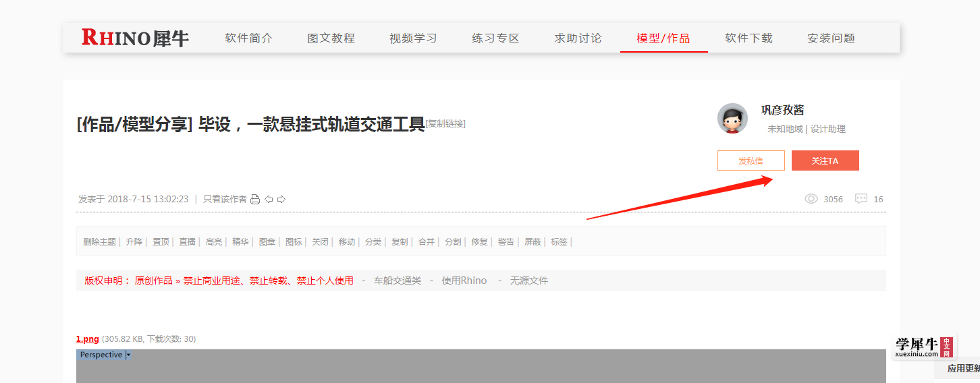
Task: Click the 原创作品 copyright link
Action: click(x=154, y=281)
